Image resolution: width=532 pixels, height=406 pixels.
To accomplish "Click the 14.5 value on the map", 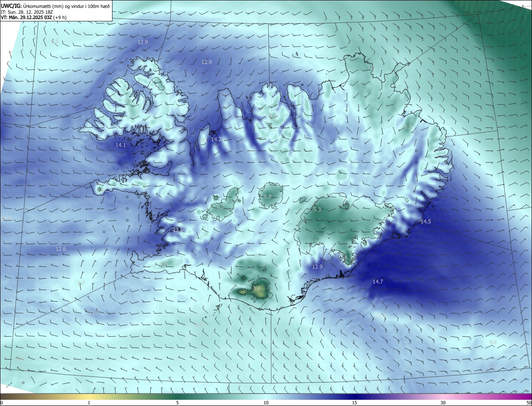I will 426,221.
